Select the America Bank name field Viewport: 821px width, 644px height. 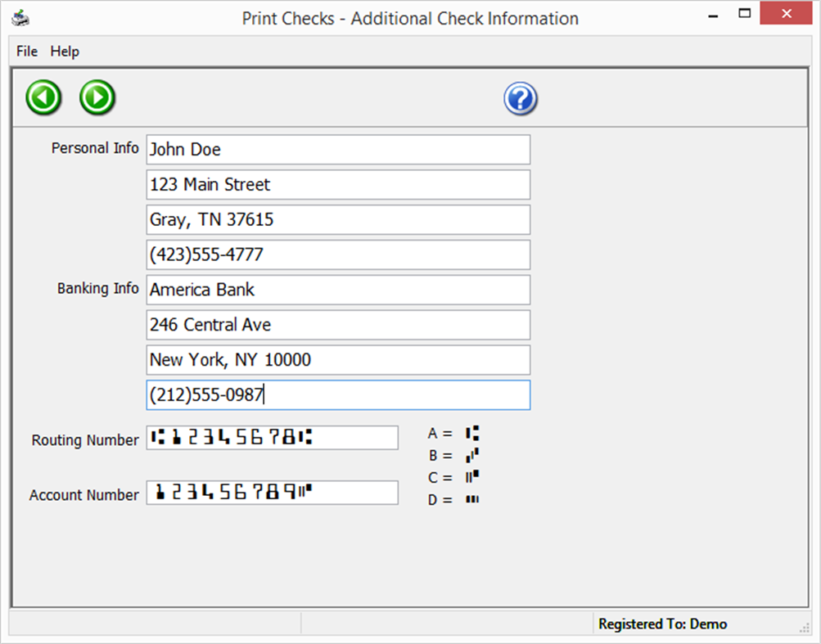click(338, 290)
